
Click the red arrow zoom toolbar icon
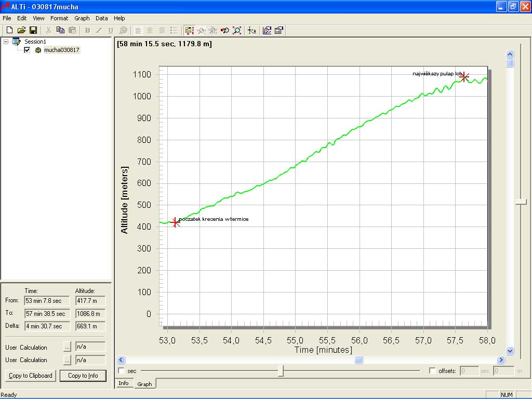click(x=225, y=30)
